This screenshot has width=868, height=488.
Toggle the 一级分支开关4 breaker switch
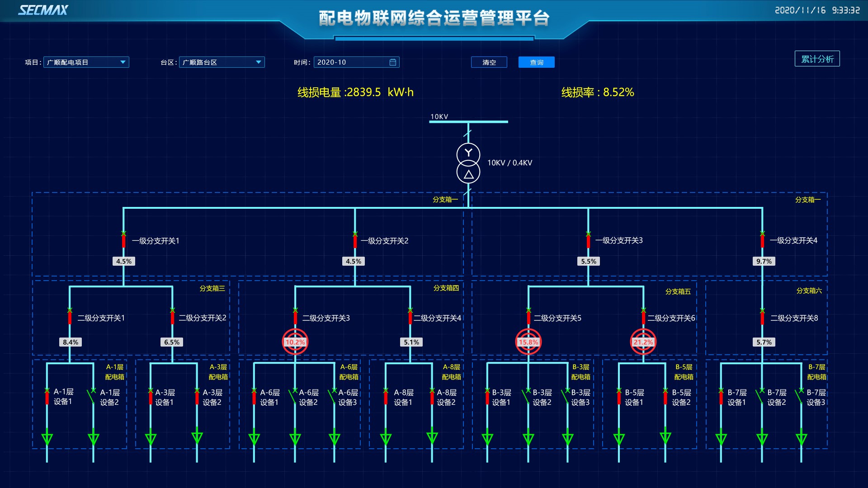(762, 240)
